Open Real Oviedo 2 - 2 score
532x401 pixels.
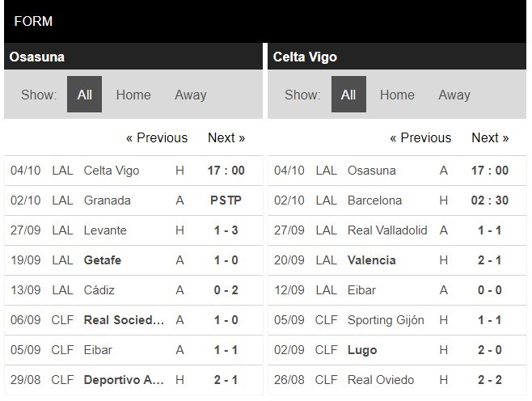point(490,380)
